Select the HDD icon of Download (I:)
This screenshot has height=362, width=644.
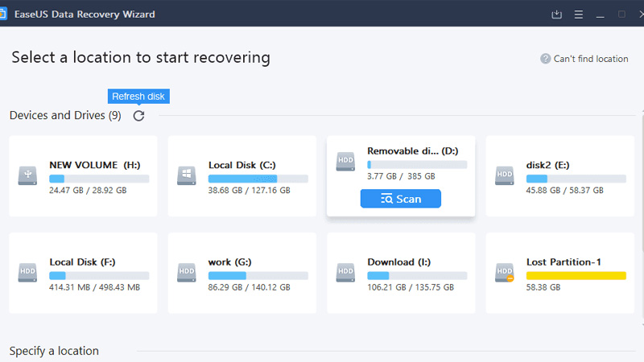coord(345,272)
